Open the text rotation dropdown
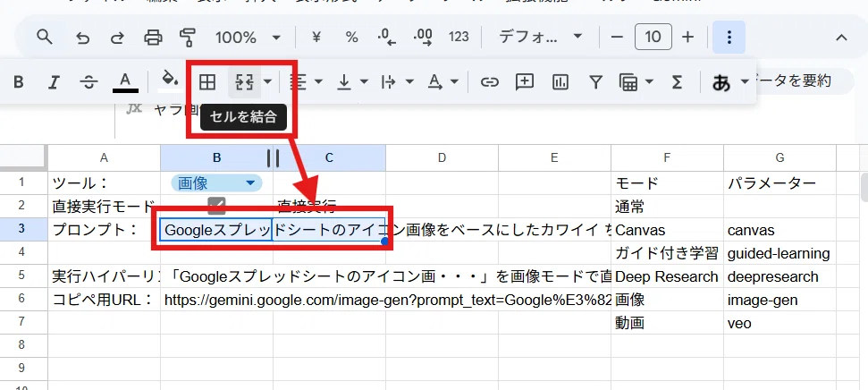Viewport: 868px width, 390px height. tap(443, 82)
